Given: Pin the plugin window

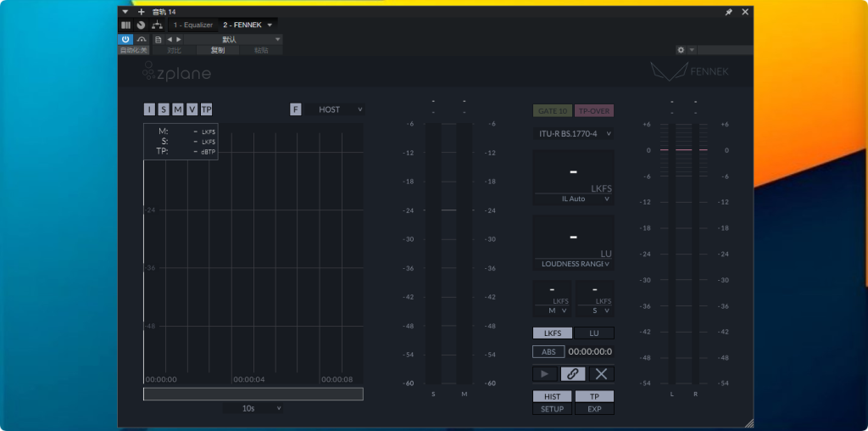Looking at the screenshot, I should point(728,12).
